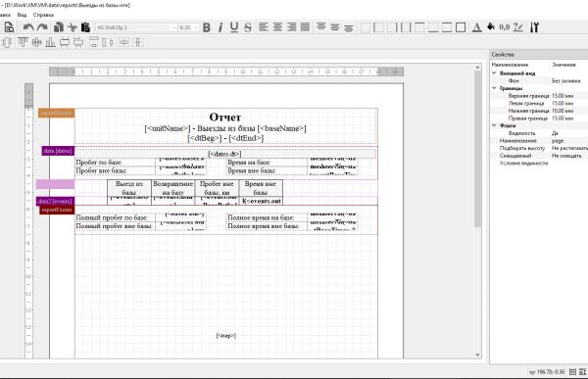Change the Смещаемый value Не смещать
Screen dimensions: 588x379
[566, 156]
